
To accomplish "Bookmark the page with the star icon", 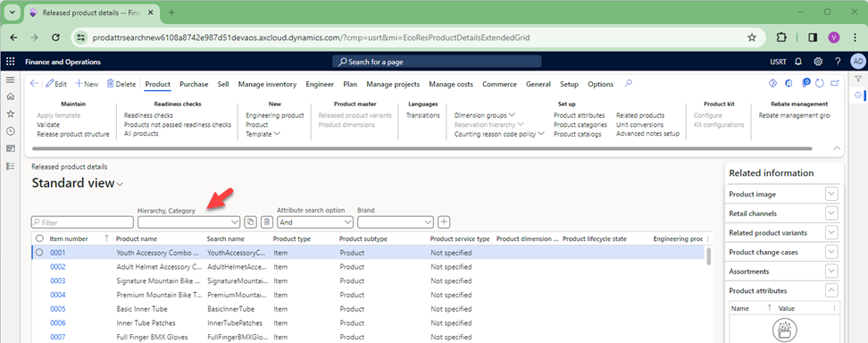I will [x=752, y=38].
